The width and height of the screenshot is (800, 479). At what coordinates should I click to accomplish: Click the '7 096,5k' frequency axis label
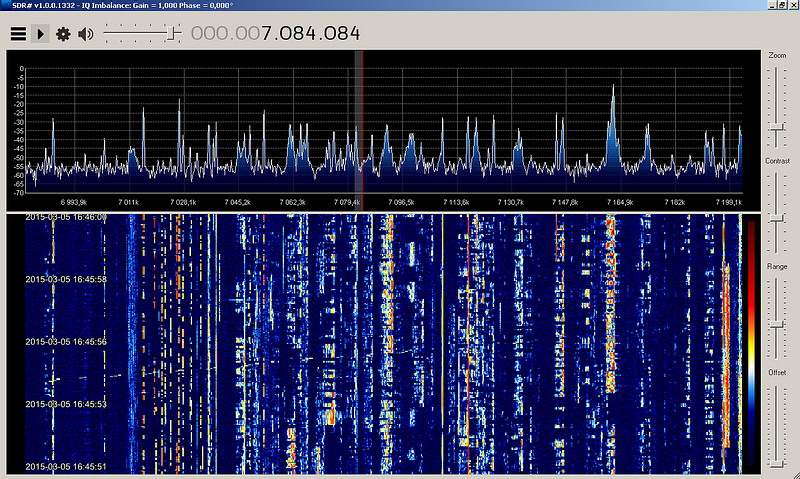[402, 203]
